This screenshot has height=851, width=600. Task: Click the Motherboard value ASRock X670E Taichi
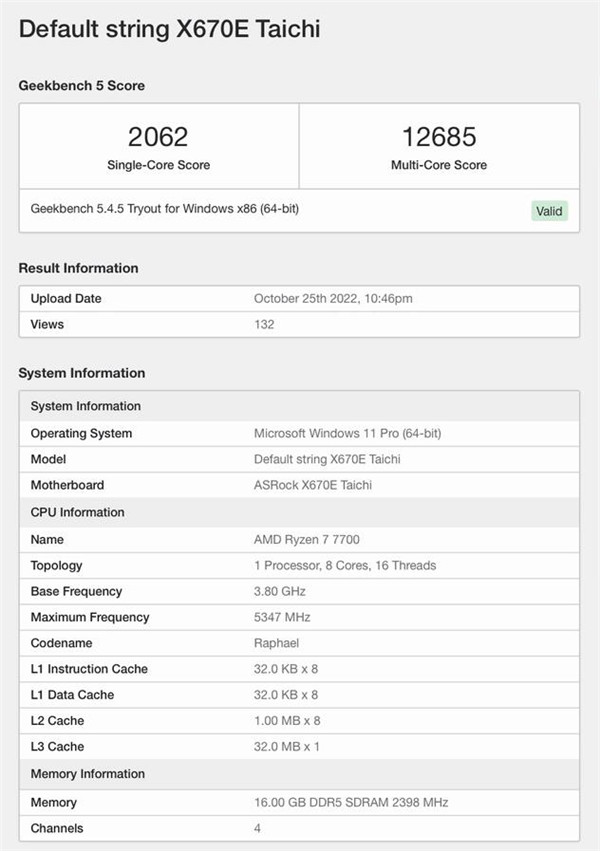point(313,485)
